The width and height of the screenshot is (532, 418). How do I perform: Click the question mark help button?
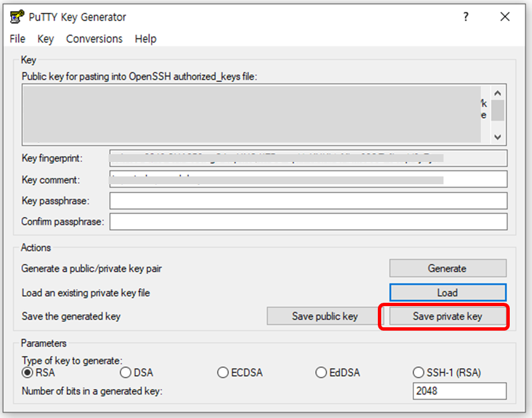click(466, 16)
